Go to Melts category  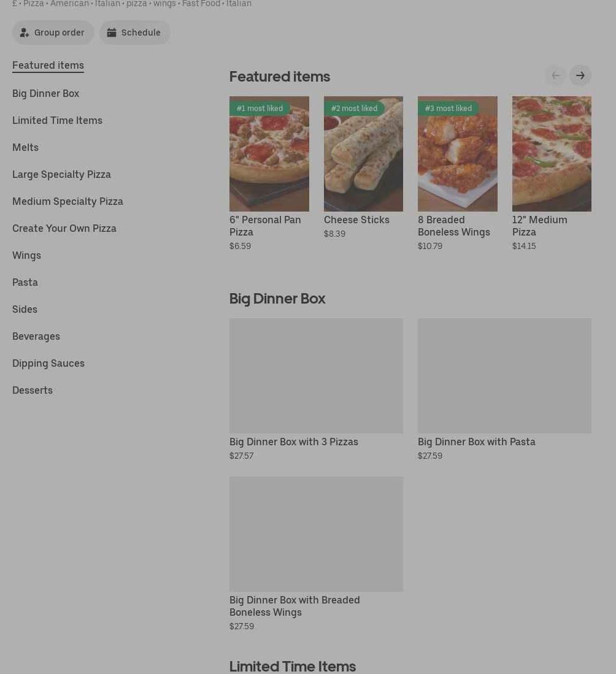tap(25, 147)
